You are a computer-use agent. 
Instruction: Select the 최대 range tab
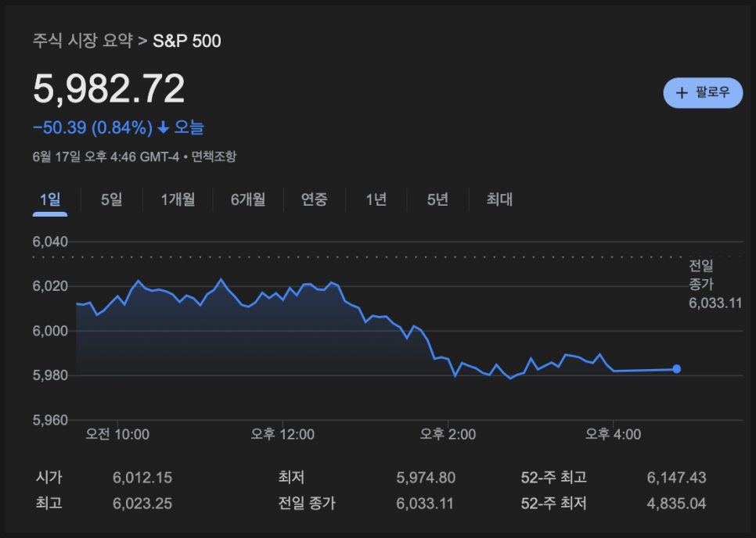[499, 199]
